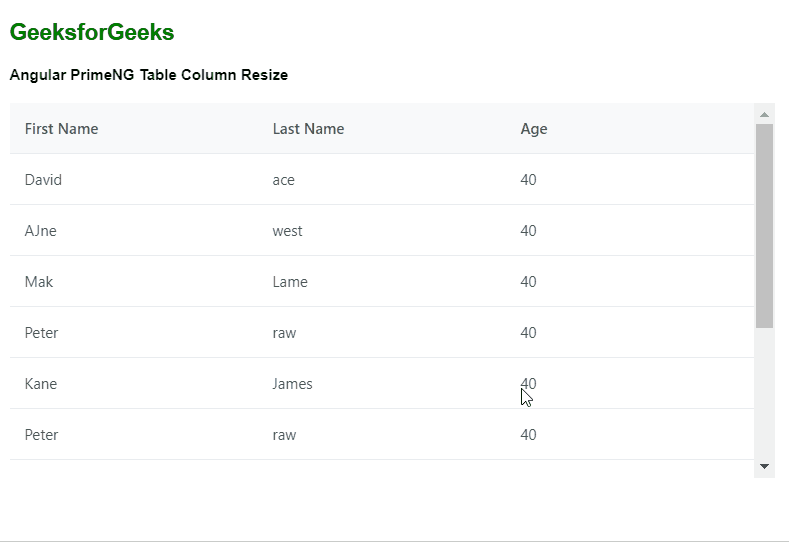Click the Age value in David's row
Screen dimensions: 789x542
tap(529, 180)
